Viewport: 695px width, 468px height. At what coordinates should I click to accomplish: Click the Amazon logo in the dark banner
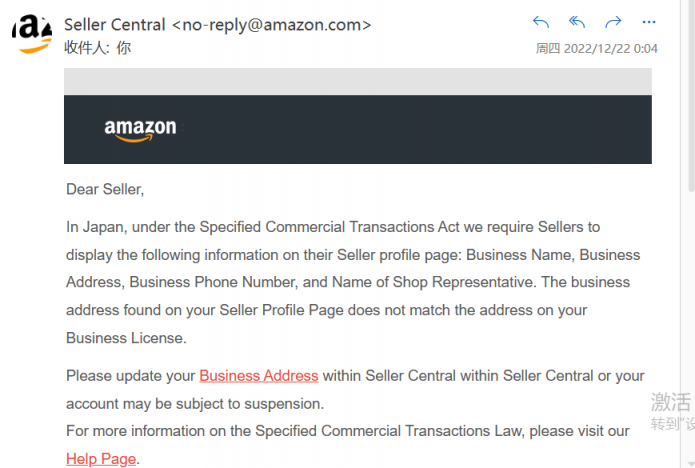(141, 130)
